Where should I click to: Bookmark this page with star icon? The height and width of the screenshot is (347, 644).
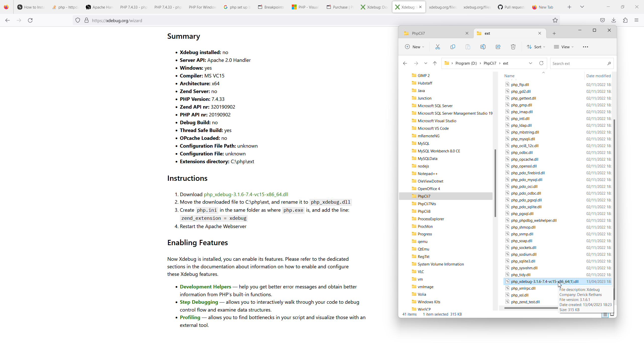(x=555, y=20)
